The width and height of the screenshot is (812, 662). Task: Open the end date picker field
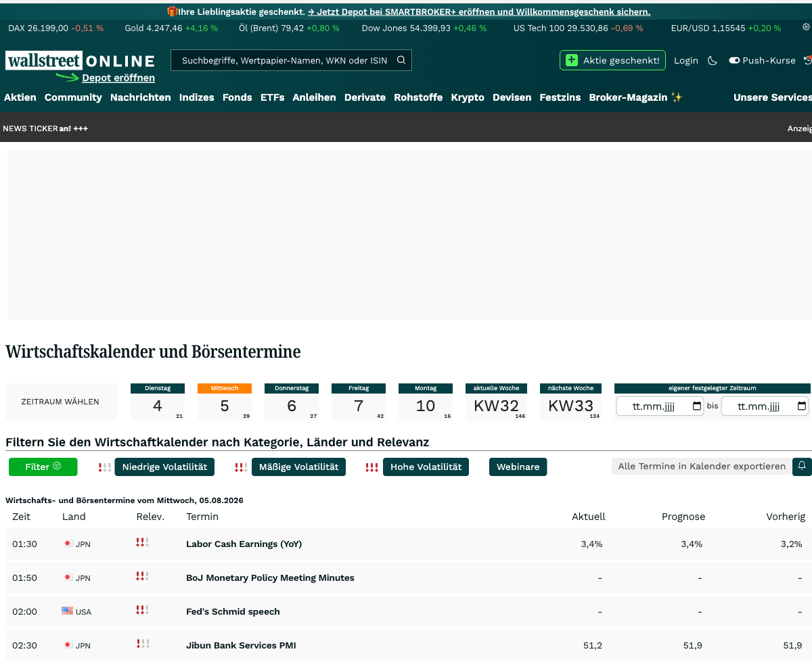tap(765, 406)
